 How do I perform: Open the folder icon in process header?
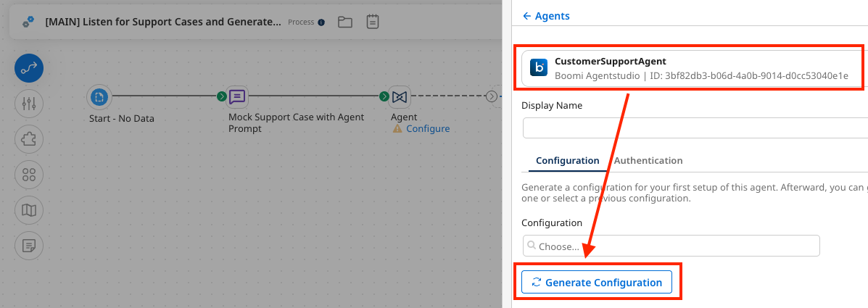tap(345, 22)
